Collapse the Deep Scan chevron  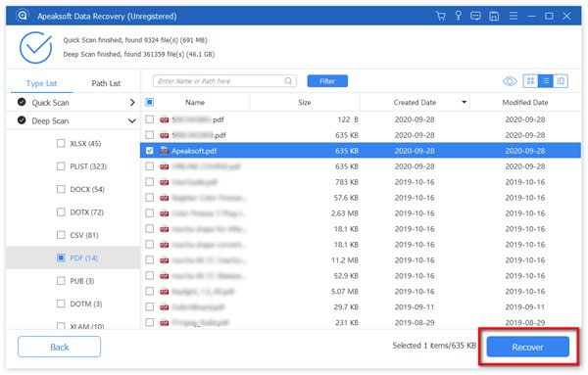[132, 121]
